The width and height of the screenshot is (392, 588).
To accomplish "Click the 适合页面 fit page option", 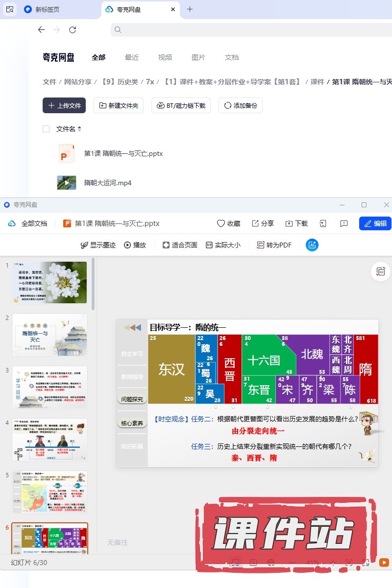I will click(180, 245).
